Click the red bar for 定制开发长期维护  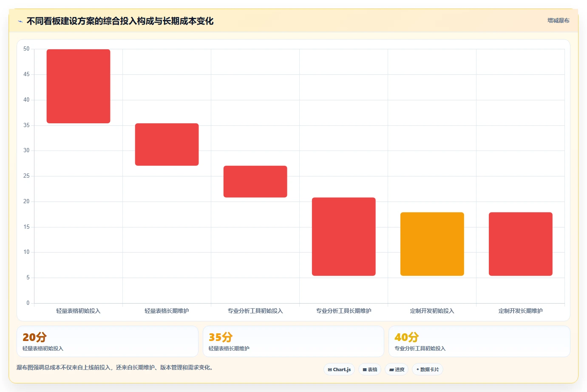point(520,244)
